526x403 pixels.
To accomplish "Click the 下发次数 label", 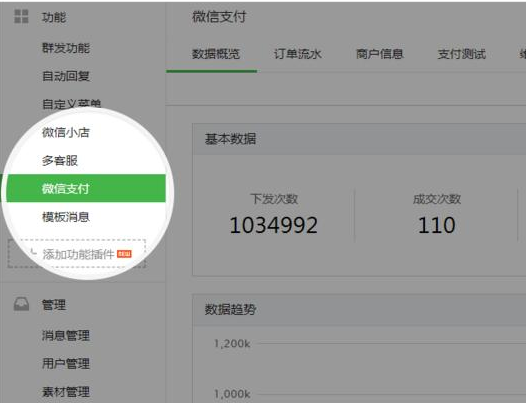I will coord(274,199).
